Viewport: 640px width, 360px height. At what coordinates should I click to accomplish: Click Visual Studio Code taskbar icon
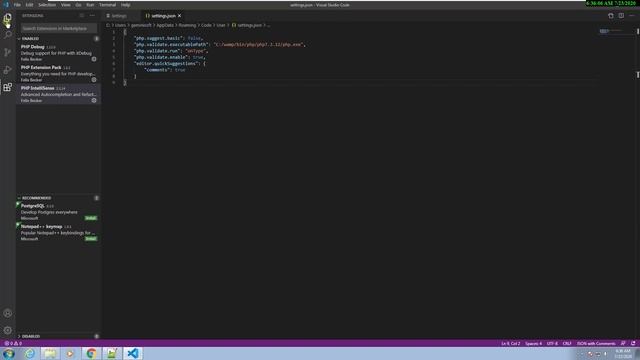click(x=132, y=353)
